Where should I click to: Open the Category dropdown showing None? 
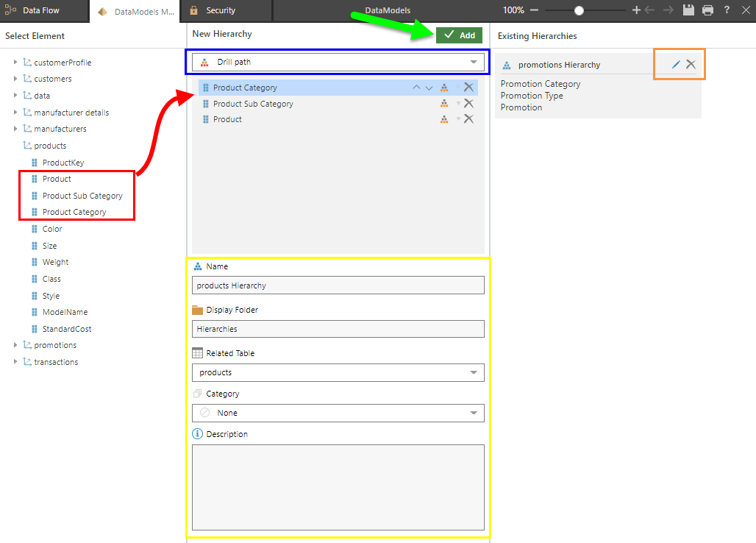point(338,413)
